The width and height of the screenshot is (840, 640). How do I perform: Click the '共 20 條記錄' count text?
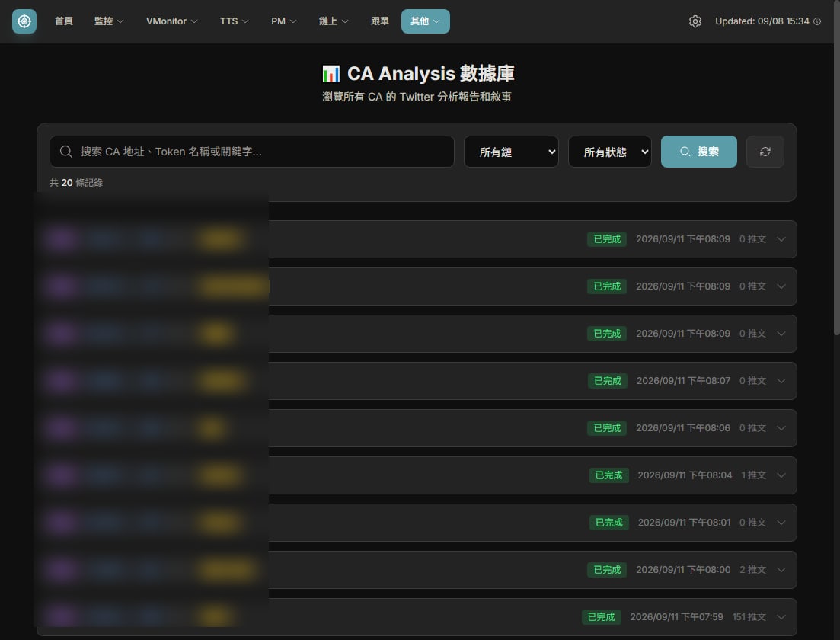76,182
